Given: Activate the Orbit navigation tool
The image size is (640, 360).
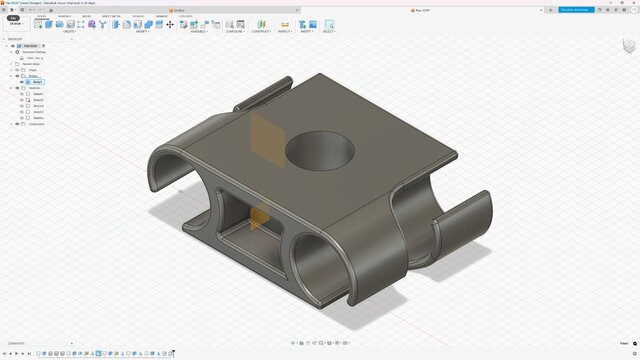Looking at the screenshot, I should (x=293, y=343).
